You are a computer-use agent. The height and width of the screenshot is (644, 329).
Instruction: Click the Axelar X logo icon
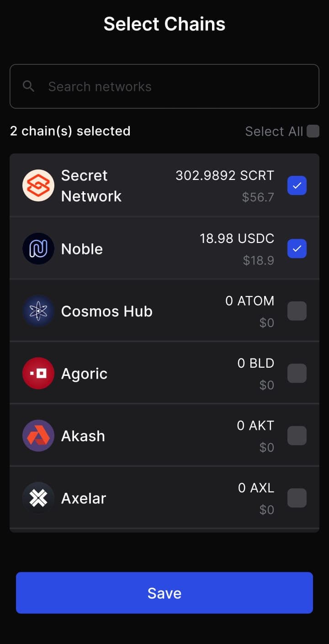(x=38, y=498)
